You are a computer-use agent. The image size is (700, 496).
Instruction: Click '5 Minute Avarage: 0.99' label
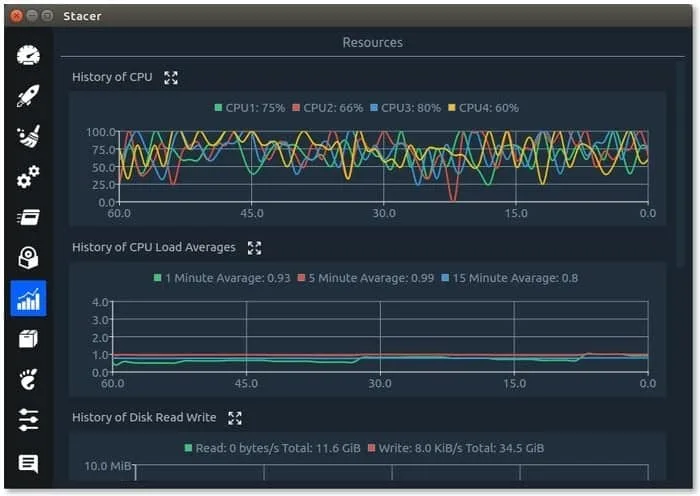tap(371, 278)
